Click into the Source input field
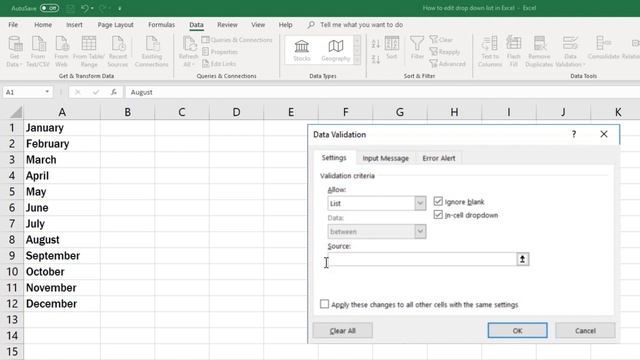The image size is (640, 360). click(422, 259)
